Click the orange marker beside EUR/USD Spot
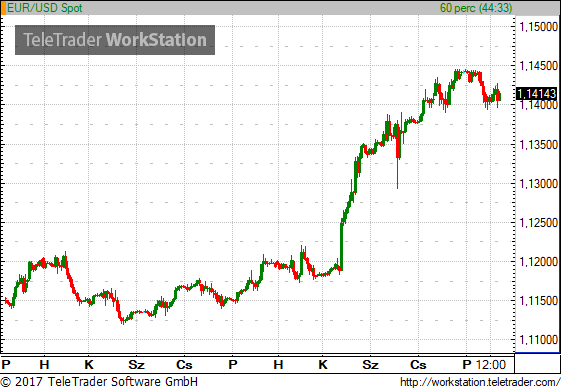This screenshot has height=391, width=561. pos(3,8)
